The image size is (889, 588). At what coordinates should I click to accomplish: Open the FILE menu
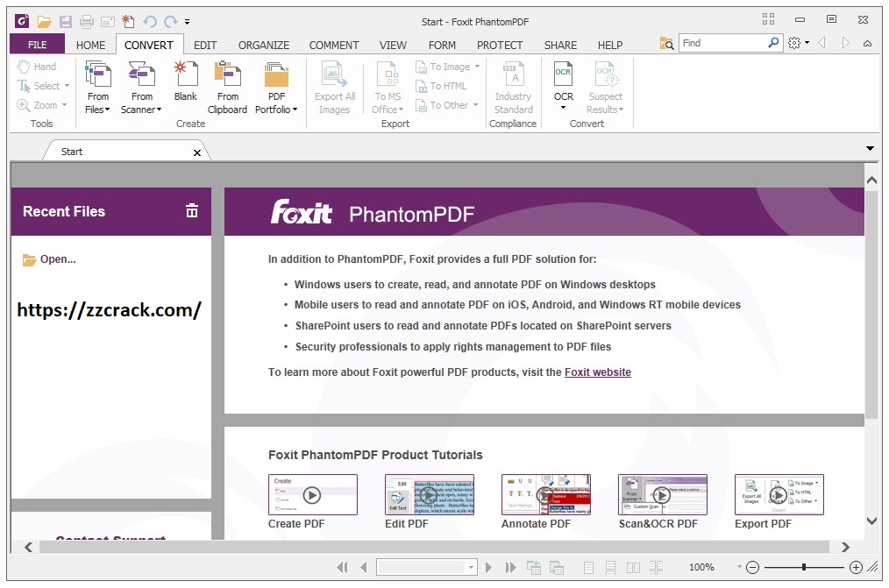38,45
